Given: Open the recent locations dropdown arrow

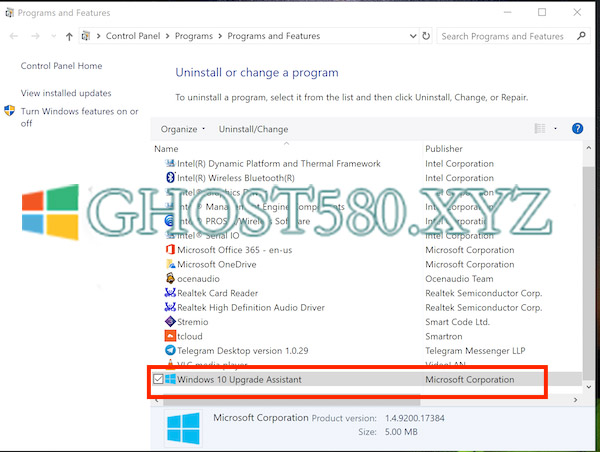Looking at the screenshot, I should [x=54, y=36].
